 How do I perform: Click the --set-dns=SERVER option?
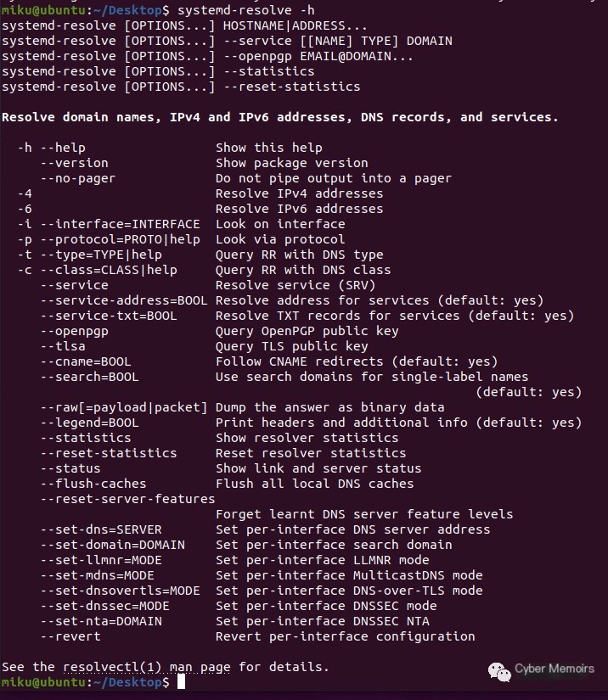click(x=101, y=529)
